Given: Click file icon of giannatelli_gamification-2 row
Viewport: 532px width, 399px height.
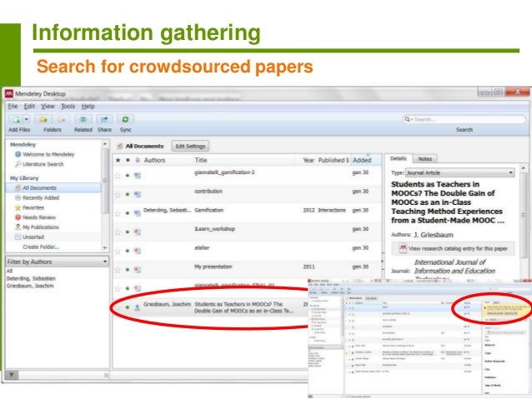Looking at the screenshot, I should (138, 176).
